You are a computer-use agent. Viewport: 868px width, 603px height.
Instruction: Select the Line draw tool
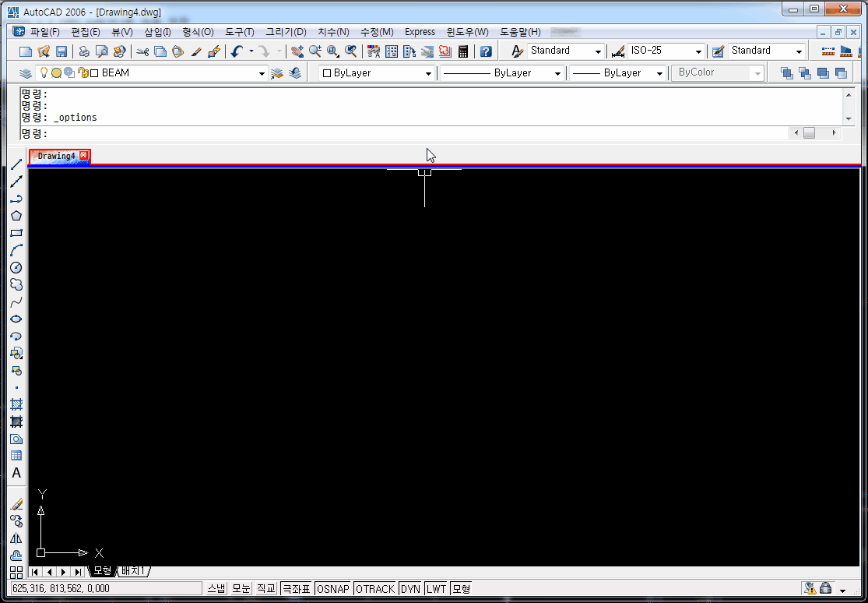(x=16, y=164)
